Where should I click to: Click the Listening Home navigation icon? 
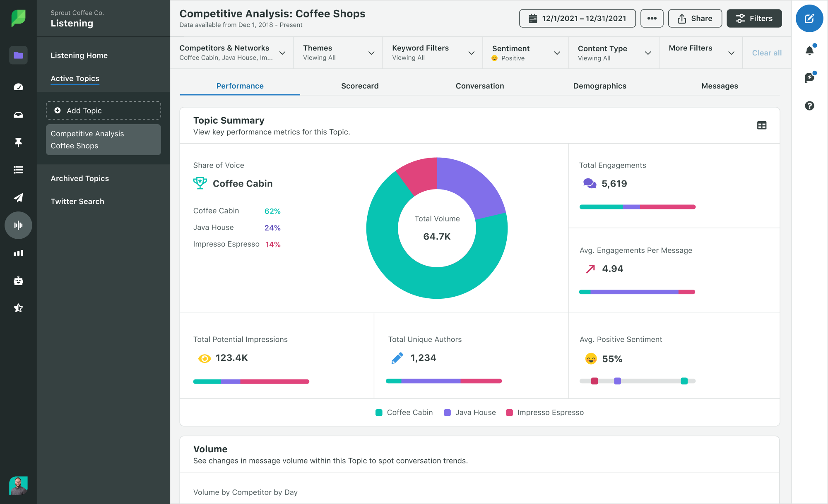17,55
